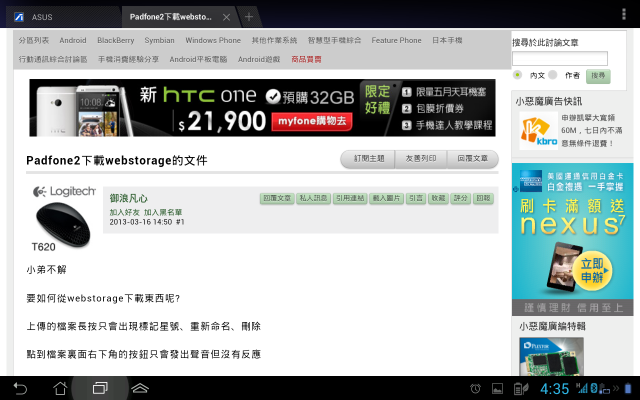Tap the blue battery level icon
Viewport: 640px width, 400px height.
[628, 388]
